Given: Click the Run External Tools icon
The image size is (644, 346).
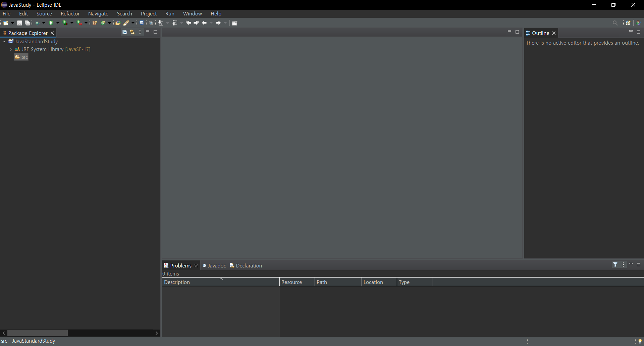Looking at the screenshot, I should 79,23.
